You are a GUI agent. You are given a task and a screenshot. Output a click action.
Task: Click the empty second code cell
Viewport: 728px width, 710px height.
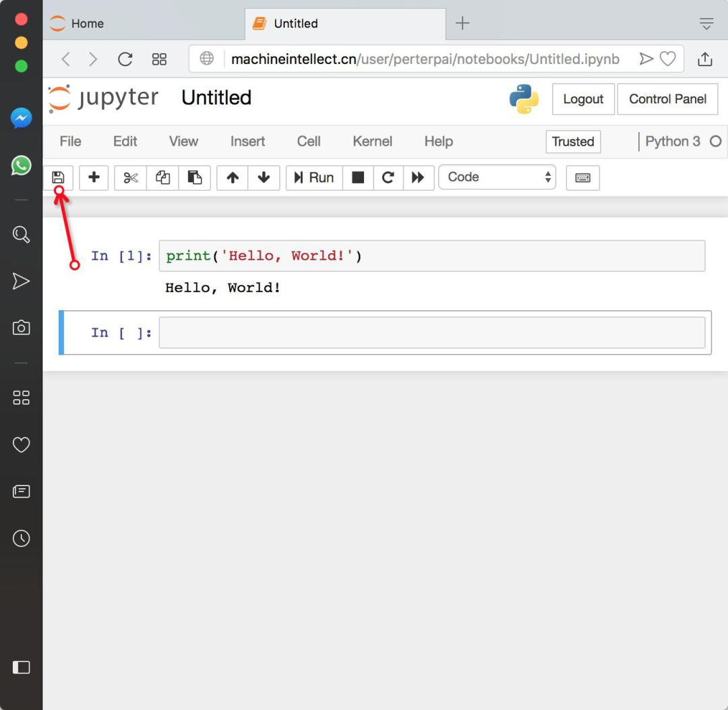(432, 332)
